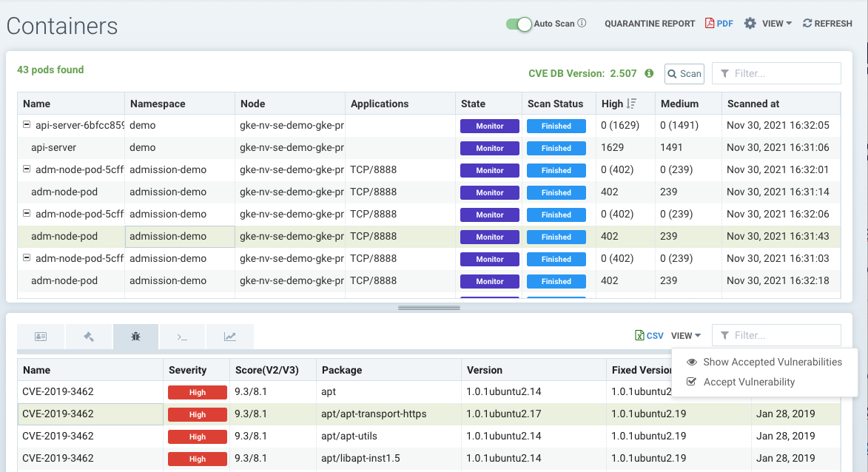Download the PDF report
The image size is (868, 472).
coord(719,23)
